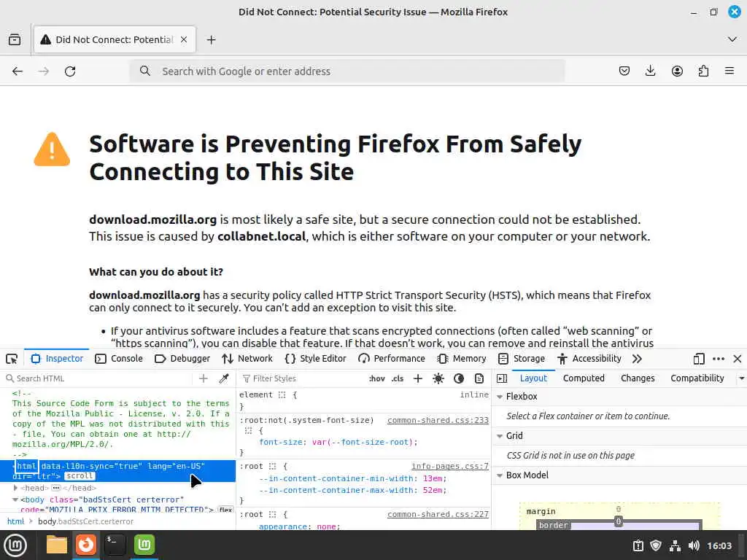
Task: Collapse the Flexbox section
Action: point(500,397)
